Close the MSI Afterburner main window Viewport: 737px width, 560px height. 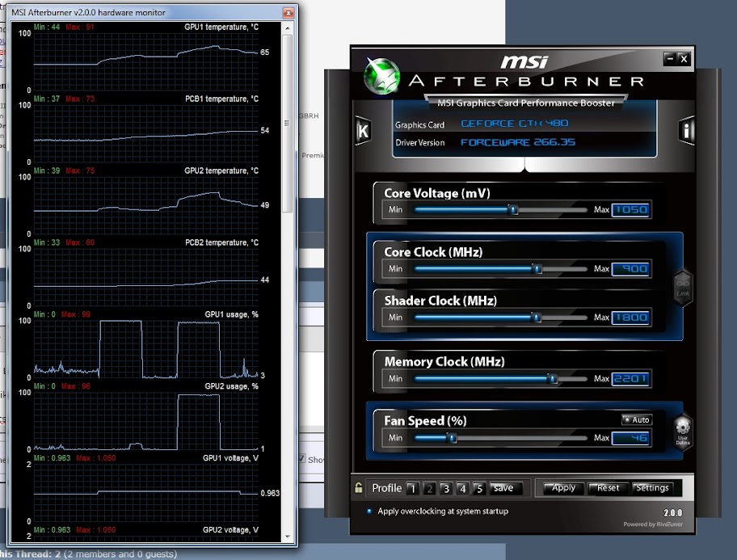click(x=684, y=59)
